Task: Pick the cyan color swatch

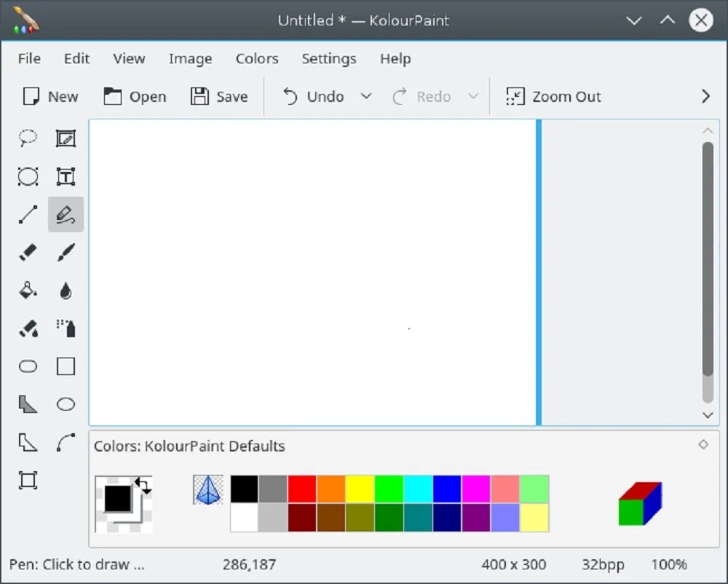Action: 418,489
